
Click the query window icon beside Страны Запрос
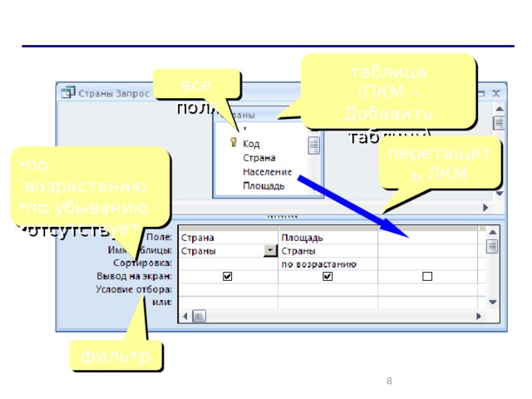(68, 92)
